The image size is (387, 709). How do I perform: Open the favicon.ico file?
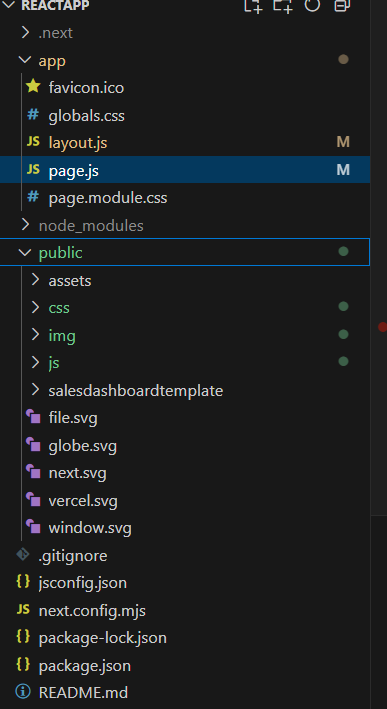[86, 88]
